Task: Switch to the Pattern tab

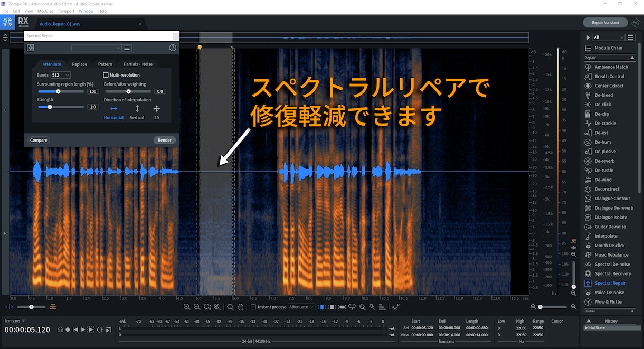Action: point(105,64)
